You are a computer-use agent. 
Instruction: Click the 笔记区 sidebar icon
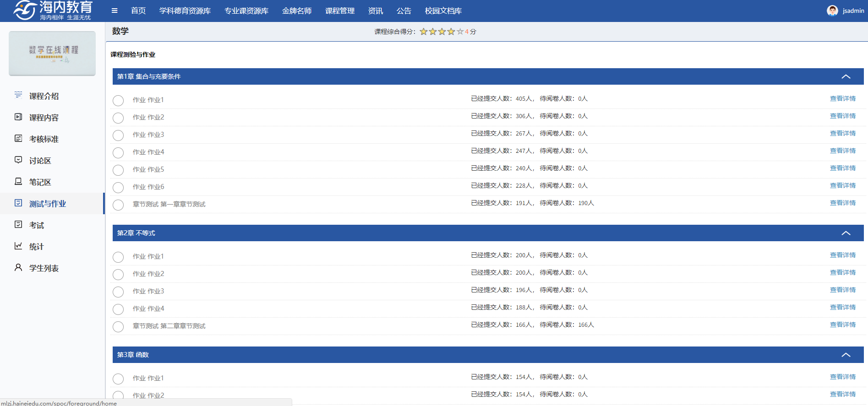(x=18, y=181)
